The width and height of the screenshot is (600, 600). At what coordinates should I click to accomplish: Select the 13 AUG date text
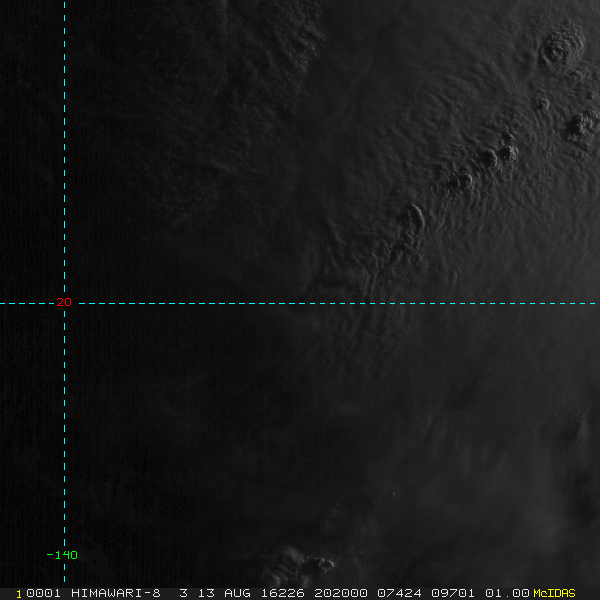tap(224, 593)
